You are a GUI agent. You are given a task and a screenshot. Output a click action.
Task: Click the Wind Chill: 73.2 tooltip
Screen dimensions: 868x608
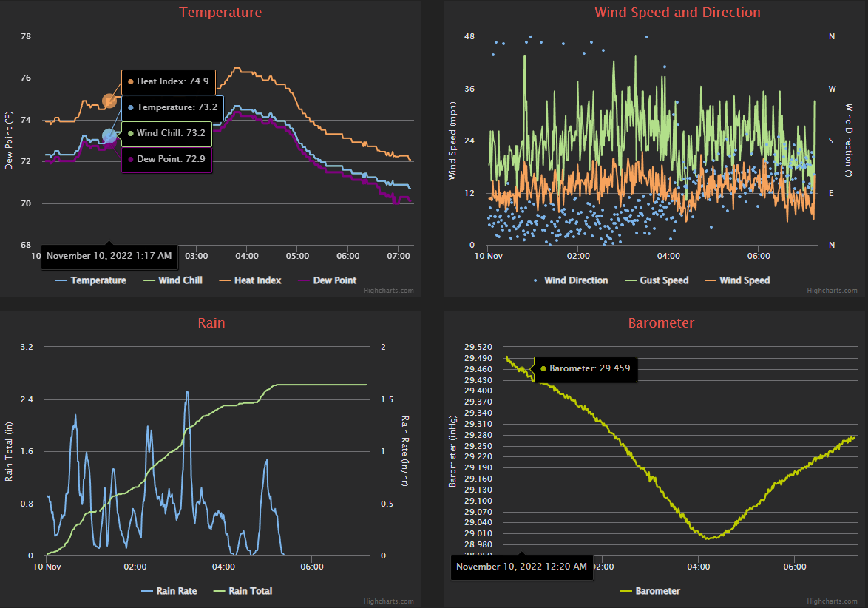166,133
